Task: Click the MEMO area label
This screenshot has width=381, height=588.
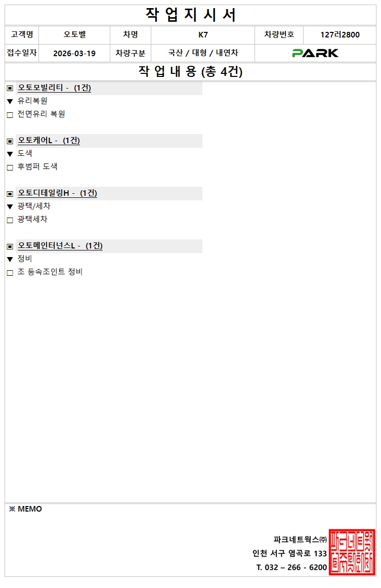Action: click(25, 509)
